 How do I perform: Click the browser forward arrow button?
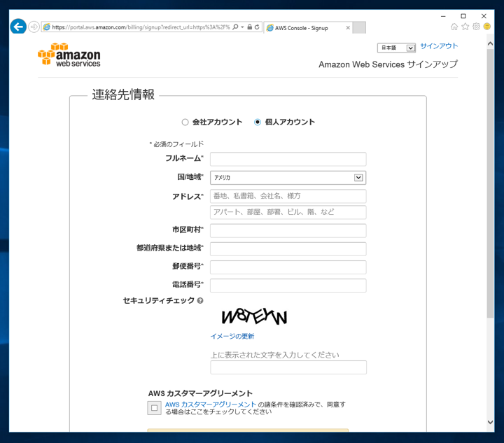tap(34, 27)
